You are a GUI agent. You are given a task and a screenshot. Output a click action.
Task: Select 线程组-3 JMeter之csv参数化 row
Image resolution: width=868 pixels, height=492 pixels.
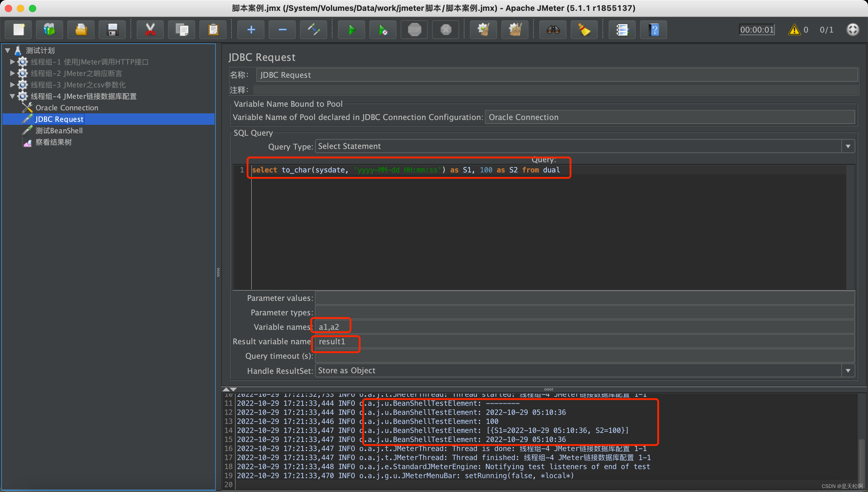pos(78,85)
